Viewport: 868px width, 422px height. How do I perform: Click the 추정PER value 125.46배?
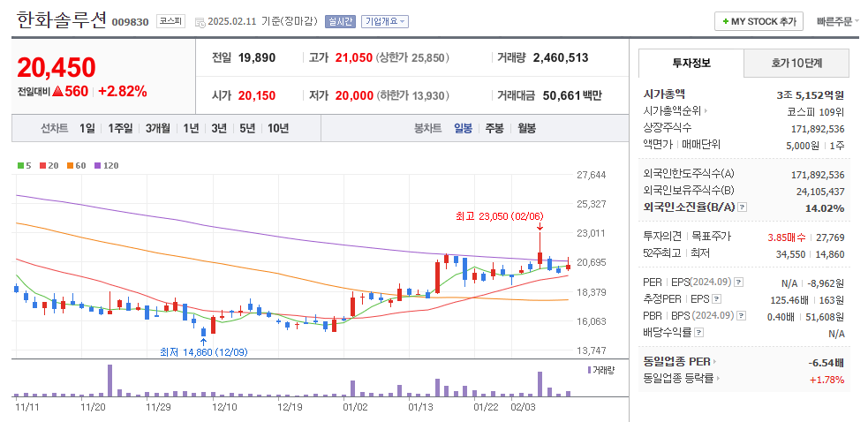click(x=790, y=300)
